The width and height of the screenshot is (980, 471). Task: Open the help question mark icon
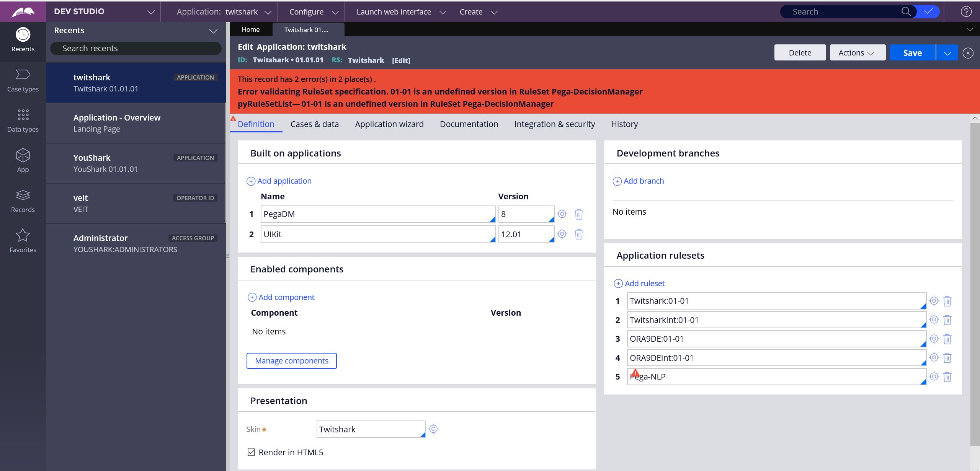click(966, 11)
